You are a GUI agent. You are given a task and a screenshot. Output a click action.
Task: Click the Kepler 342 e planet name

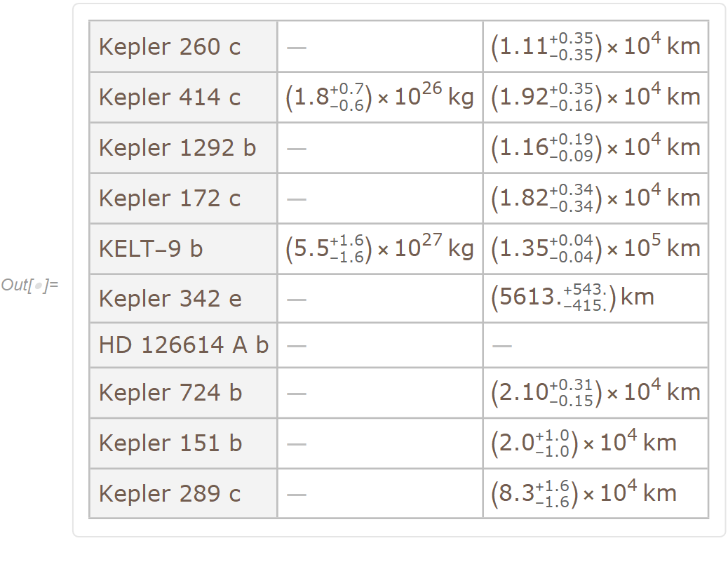pos(170,299)
